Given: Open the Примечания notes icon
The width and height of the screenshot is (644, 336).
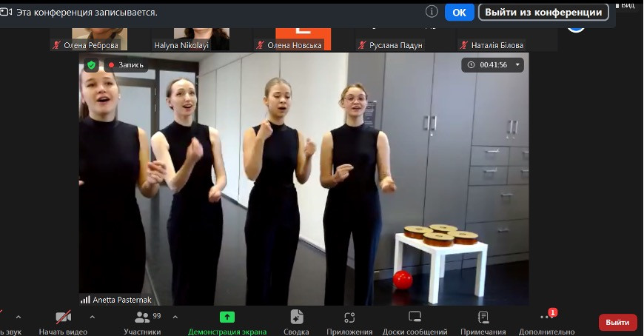Looking at the screenshot, I should 483,317.
